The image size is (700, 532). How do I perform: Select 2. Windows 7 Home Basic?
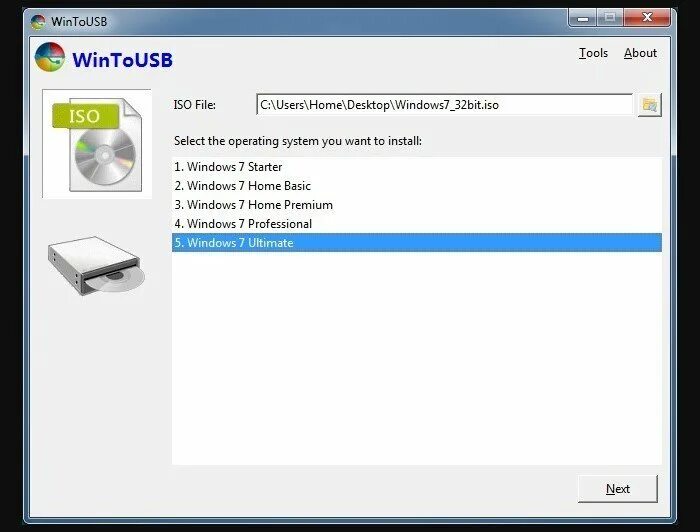point(417,186)
